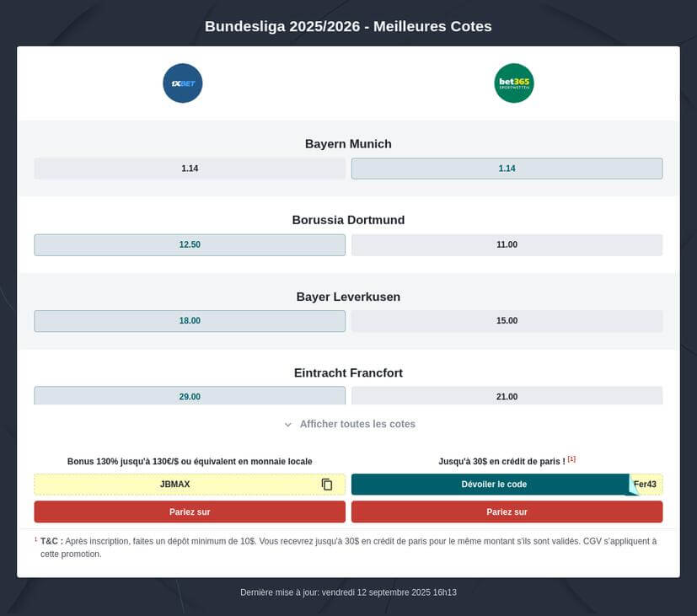Select Bayern Munich 1.14 odds at bet365
The width and height of the screenshot is (697, 616).
[507, 169]
